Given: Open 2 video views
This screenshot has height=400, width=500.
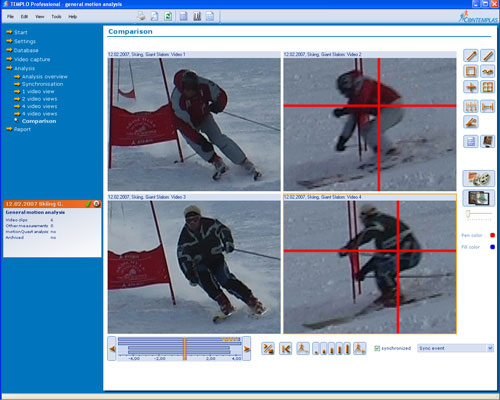Looking at the screenshot, I should 39,99.
